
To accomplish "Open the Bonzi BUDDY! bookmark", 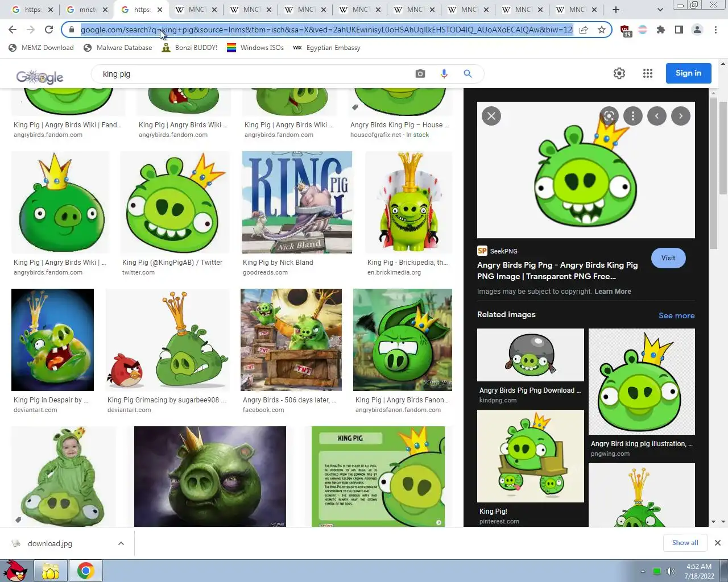I will [189, 48].
